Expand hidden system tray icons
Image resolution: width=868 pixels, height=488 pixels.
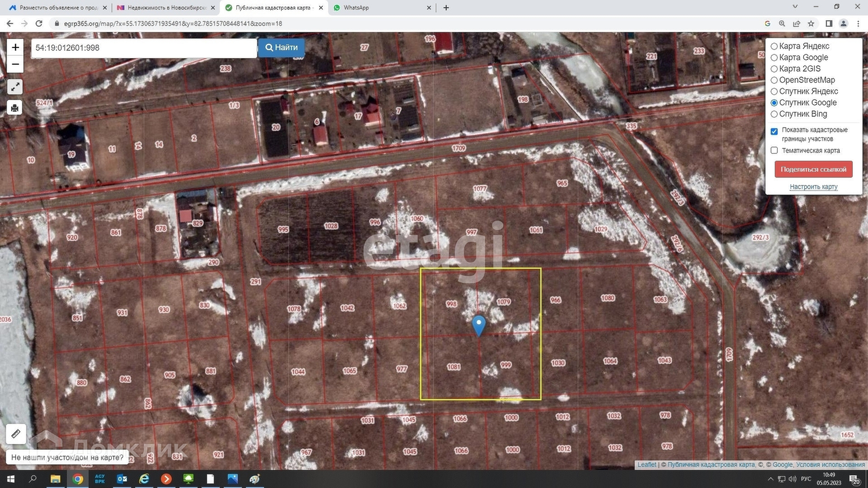(770, 479)
